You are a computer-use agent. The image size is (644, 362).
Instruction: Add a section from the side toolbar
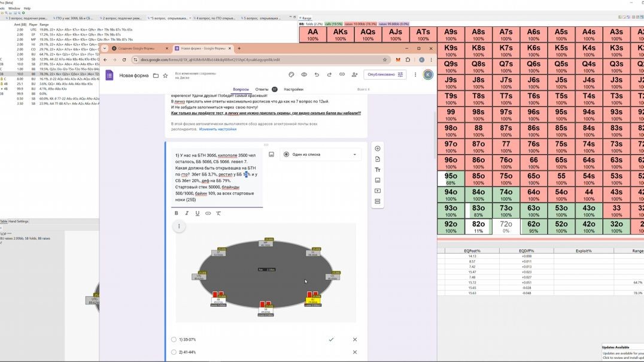[x=378, y=201]
